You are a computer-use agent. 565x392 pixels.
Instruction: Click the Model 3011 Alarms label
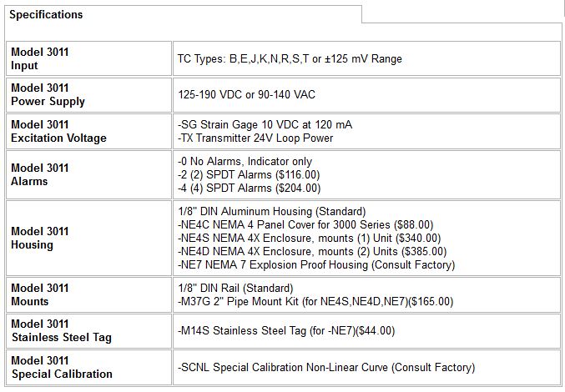40,174
